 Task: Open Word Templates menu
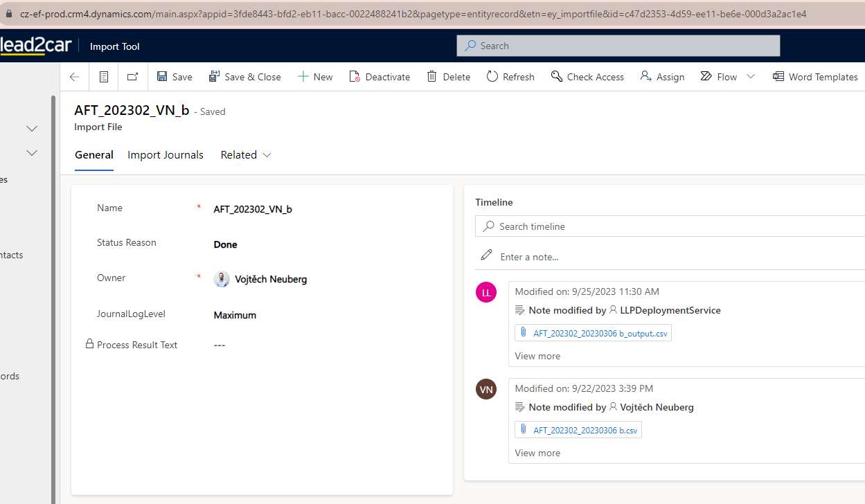(x=815, y=77)
